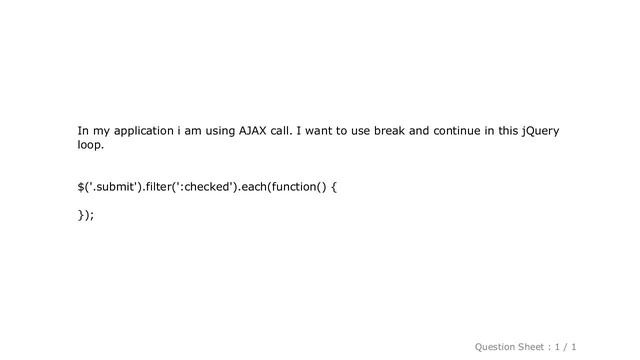Click the word "break" in the sentence

click(x=389, y=131)
